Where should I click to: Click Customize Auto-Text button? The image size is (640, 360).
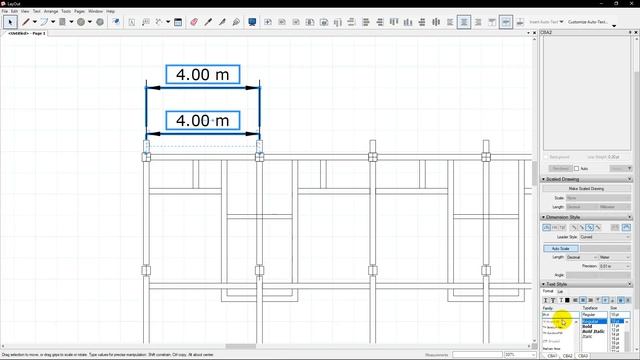click(587, 22)
